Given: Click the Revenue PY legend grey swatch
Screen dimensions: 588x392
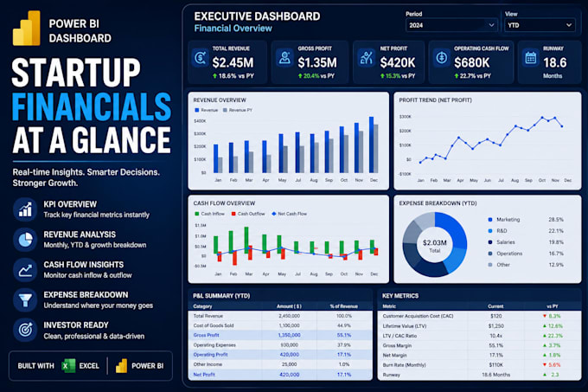Looking at the screenshot, I should tap(225, 110).
